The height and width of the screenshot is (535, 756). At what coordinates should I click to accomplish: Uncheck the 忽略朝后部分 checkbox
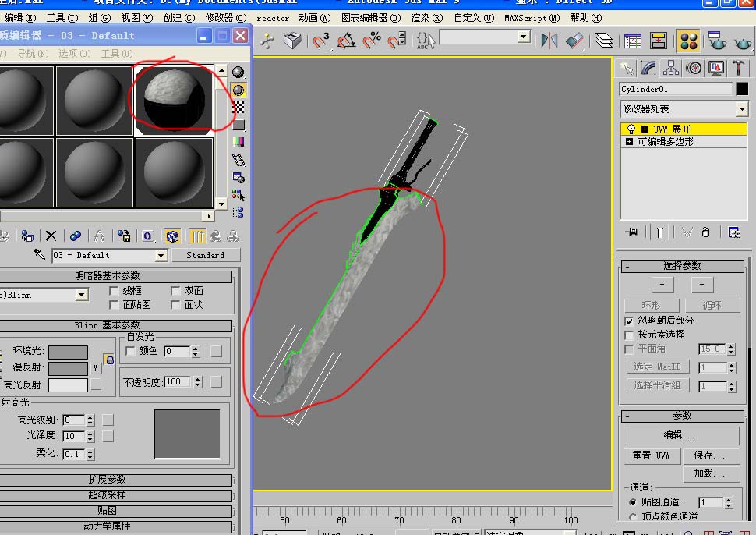[x=629, y=321]
